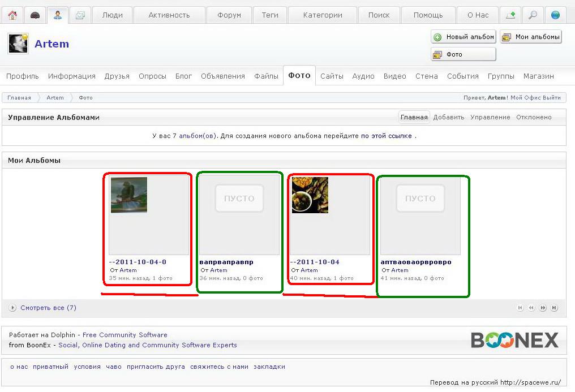Open the globe language icon
Image resolution: width=575 pixels, height=392 pixels.
pos(555,15)
